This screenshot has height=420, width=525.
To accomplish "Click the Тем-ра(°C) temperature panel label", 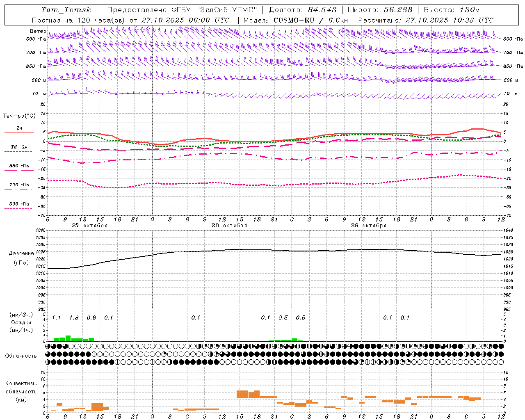I will [20, 116].
